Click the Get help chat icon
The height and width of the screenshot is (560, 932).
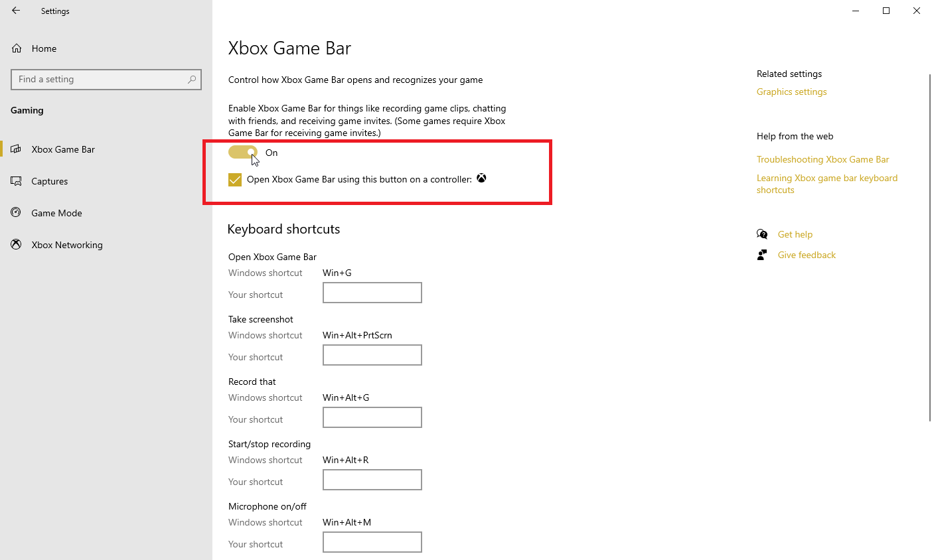[x=762, y=234]
